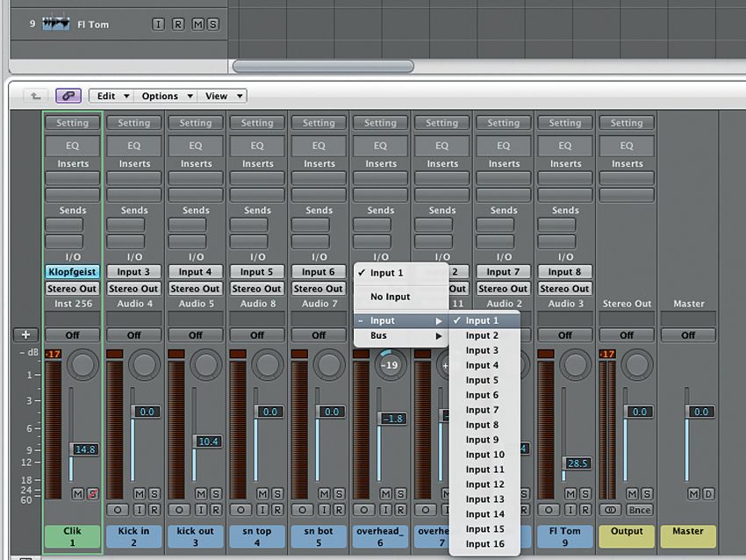Record-enable the kick out channel
The height and width of the screenshot is (560, 746).
(215, 511)
